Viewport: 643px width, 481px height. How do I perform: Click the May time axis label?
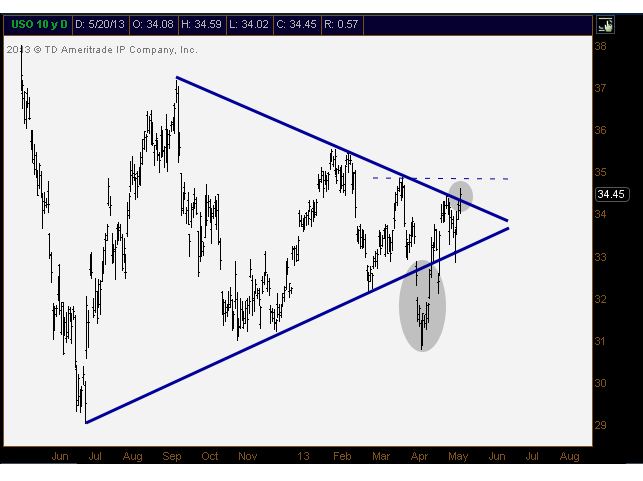coord(458,456)
